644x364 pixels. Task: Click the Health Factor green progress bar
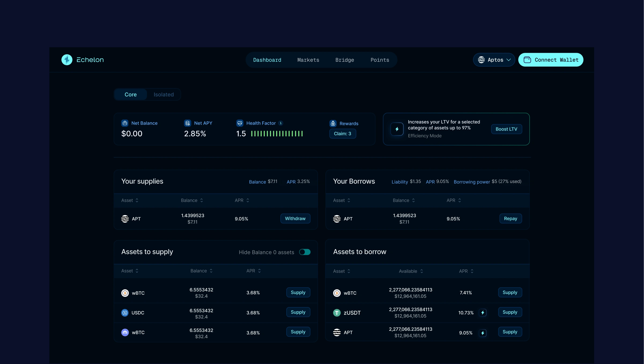[x=277, y=134]
